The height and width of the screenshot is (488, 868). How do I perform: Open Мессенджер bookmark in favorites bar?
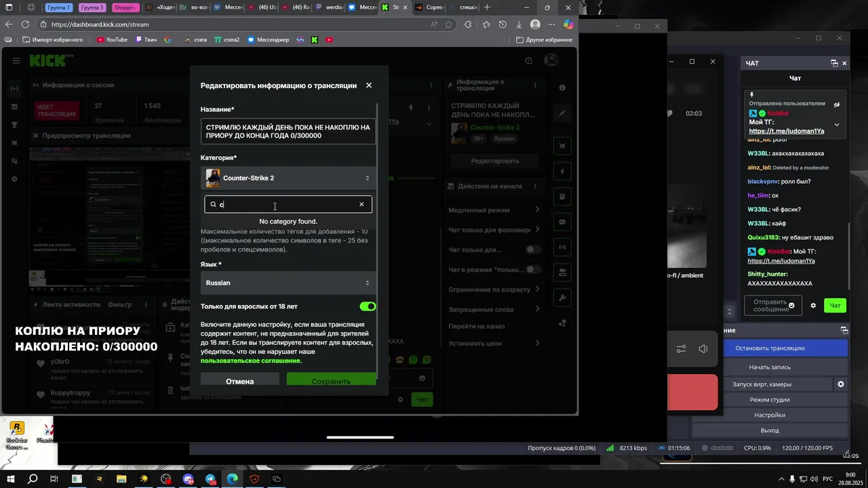point(269,39)
